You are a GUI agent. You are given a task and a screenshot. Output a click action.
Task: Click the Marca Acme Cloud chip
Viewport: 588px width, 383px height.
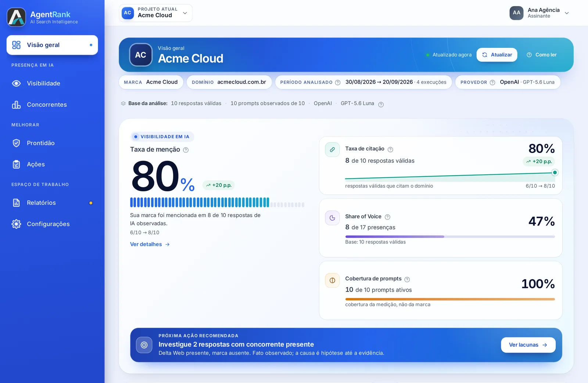click(151, 82)
